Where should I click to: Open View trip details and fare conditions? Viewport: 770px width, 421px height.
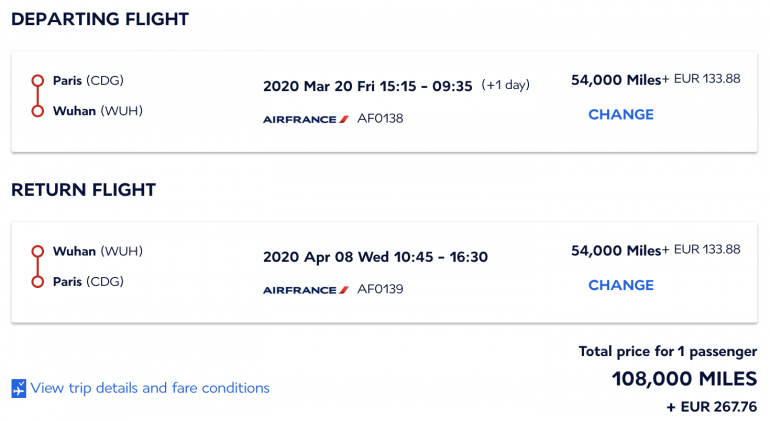pyautogui.click(x=150, y=388)
